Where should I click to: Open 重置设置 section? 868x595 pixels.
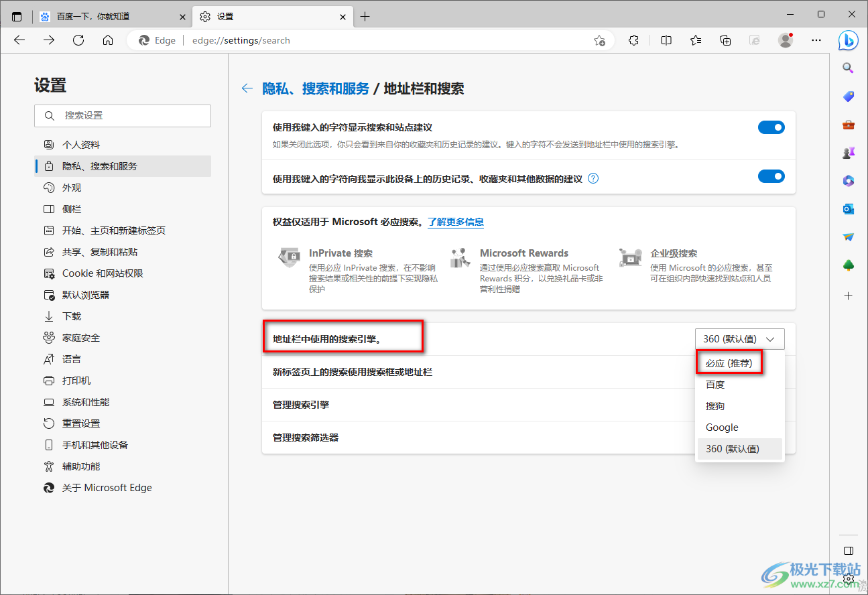click(123, 423)
